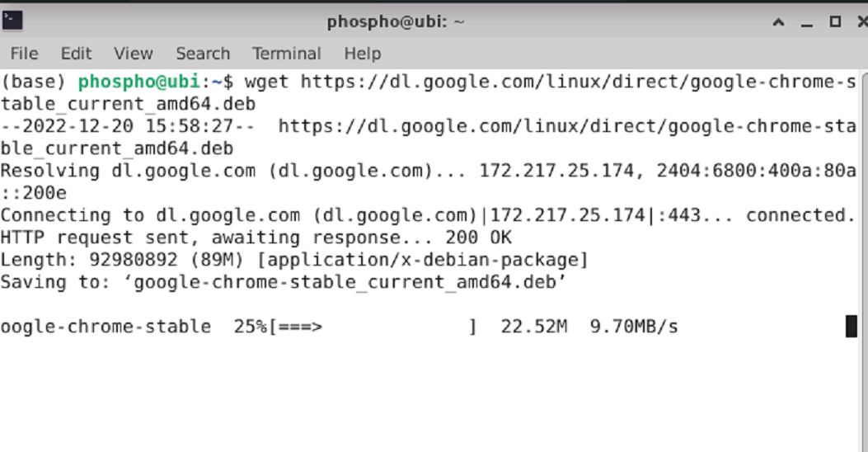Click the terminal app icon in title bar
The width and height of the screenshot is (868, 452).
coord(12,21)
